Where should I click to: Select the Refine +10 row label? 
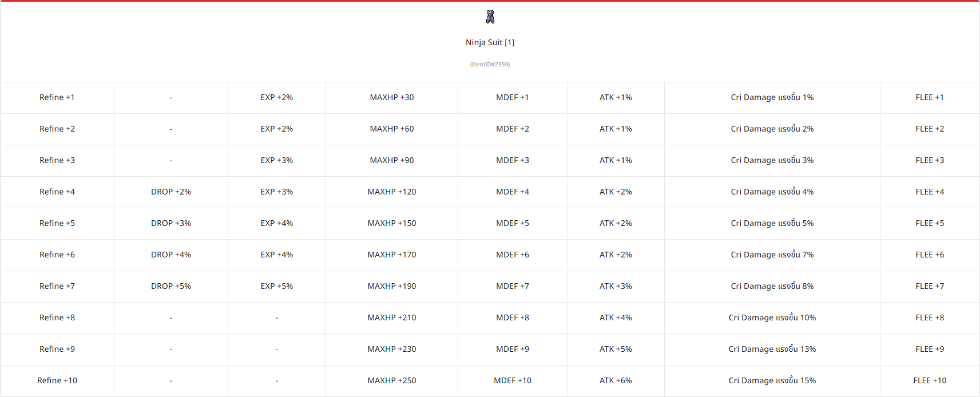[57, 380]
